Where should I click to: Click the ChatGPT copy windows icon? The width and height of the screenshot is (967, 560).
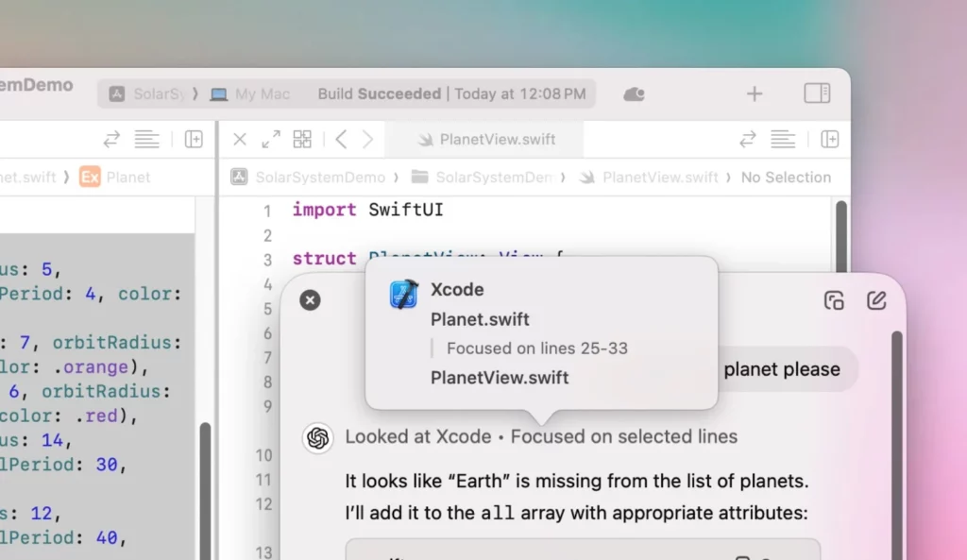(x=834, y=300)
